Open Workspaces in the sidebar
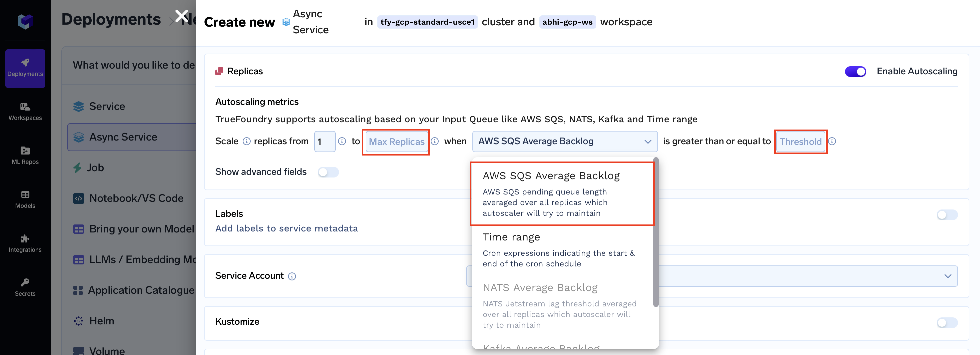 [x=25, y=112]
